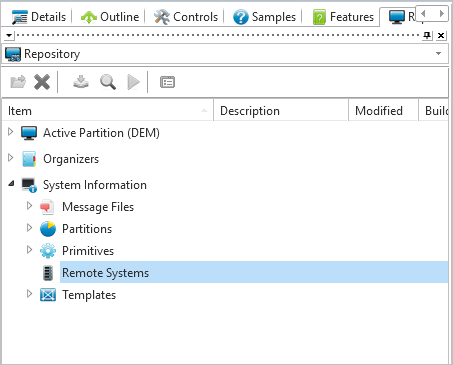Collapse the System Information node
Screen dimensions: 453x365
[11, 183]
